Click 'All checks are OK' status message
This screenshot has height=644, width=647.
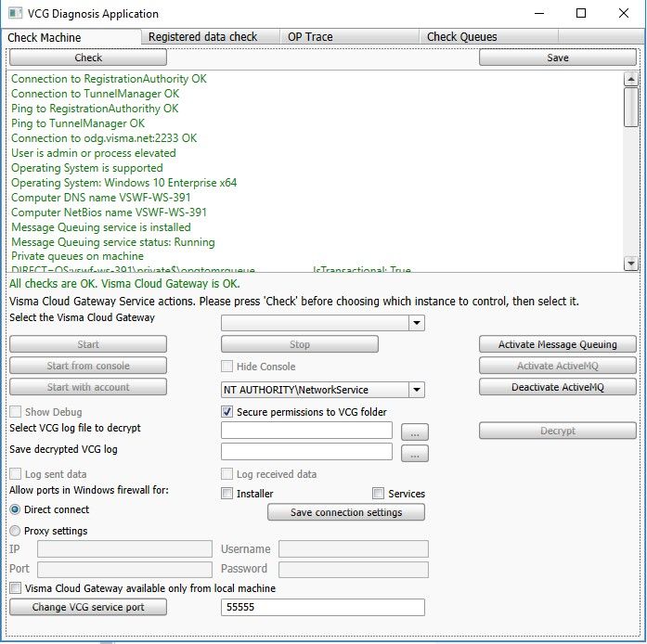click(124, 283)
